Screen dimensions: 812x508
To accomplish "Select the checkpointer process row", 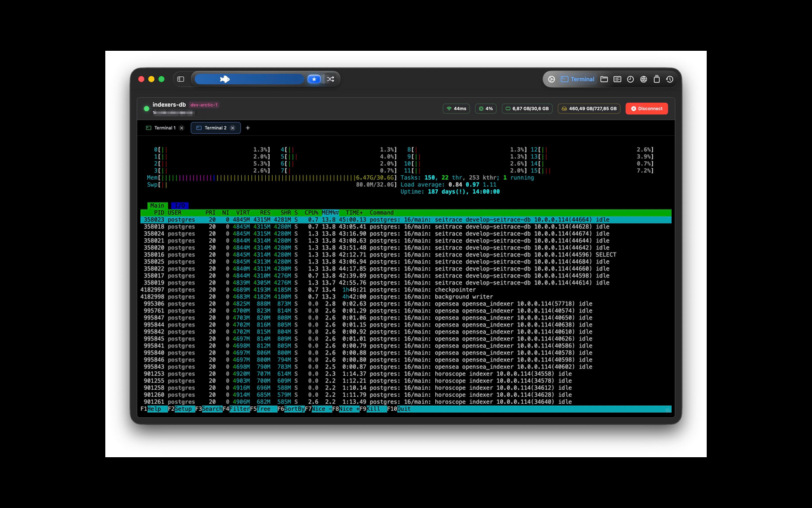I will [406, 290].
